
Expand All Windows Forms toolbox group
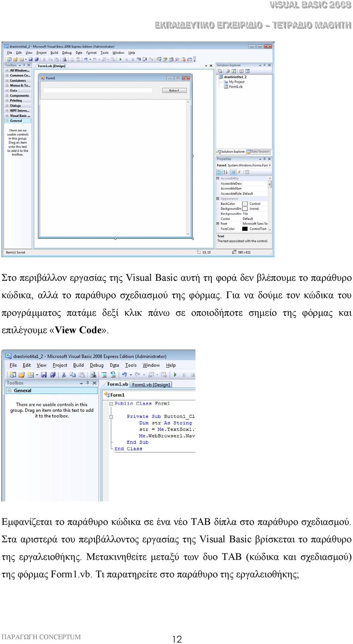pos(7,70)
